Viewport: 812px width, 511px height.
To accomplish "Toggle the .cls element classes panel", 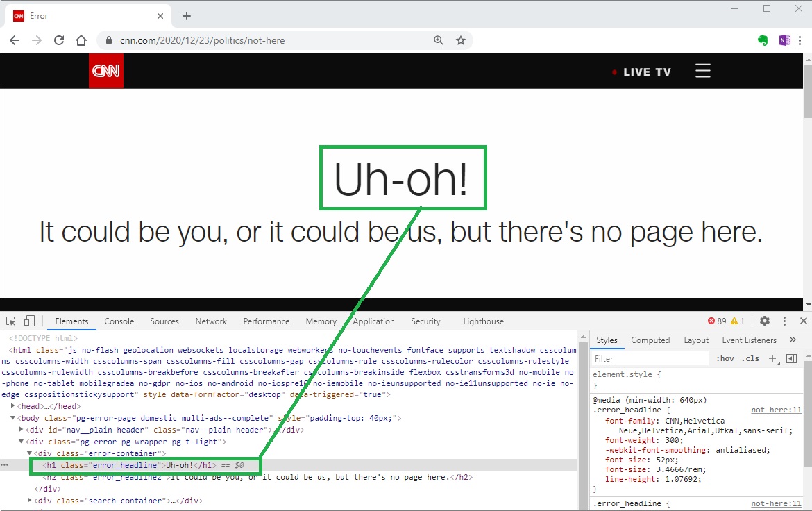I will (750, 359).
